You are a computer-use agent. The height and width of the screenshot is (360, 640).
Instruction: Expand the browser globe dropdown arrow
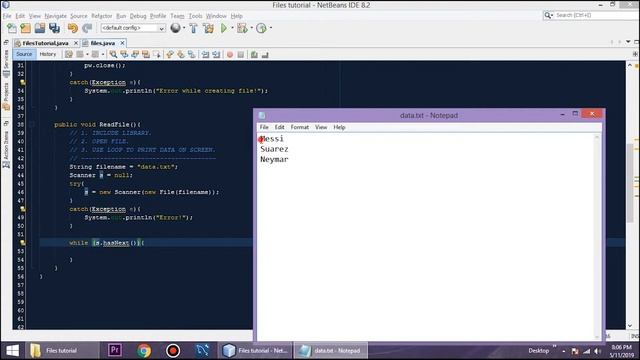tap(184, 28)
